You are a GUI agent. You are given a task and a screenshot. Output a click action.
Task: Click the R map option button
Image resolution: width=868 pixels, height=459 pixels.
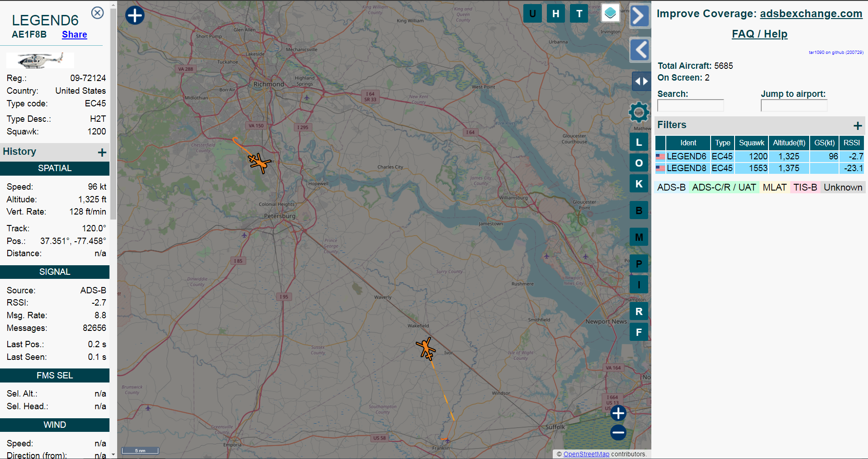pos(639,311)
